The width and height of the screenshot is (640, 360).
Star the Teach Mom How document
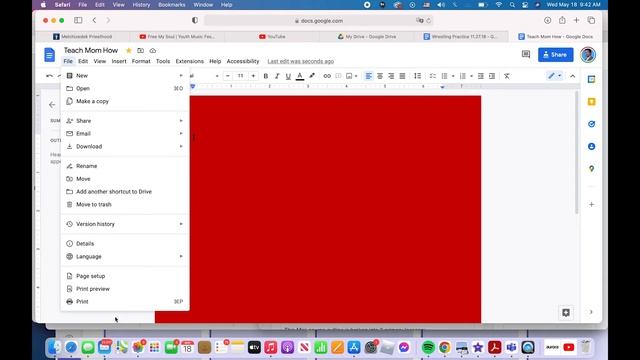click(x=129, y=51)
